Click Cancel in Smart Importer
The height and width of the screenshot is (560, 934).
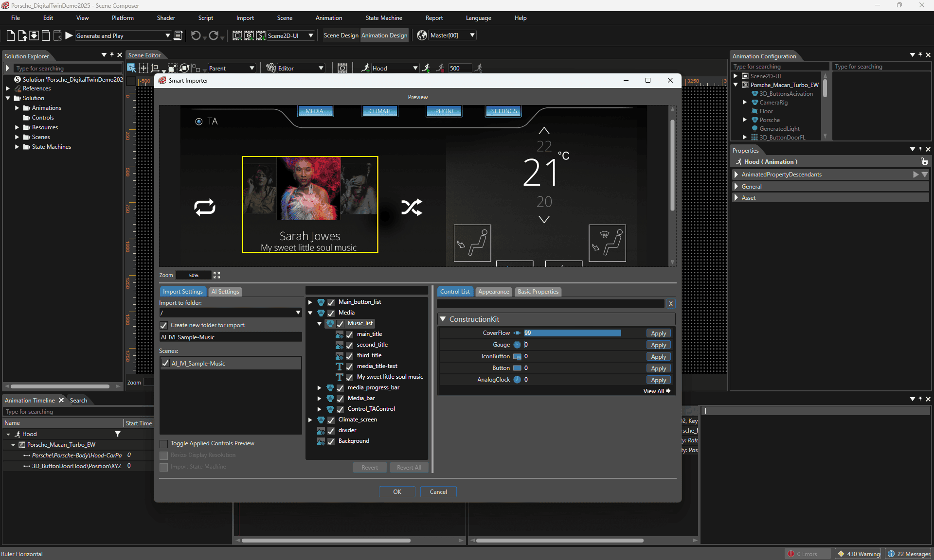pyautogui.click(x=438, y=492)
